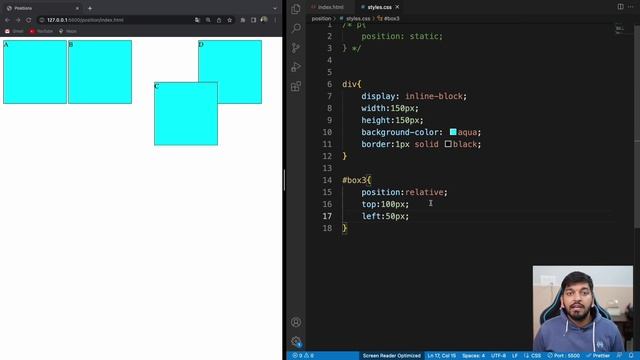The width and height of the screenshot is (640, 360).
Task: Click the share icon in address bar
Action: [219, 20]
